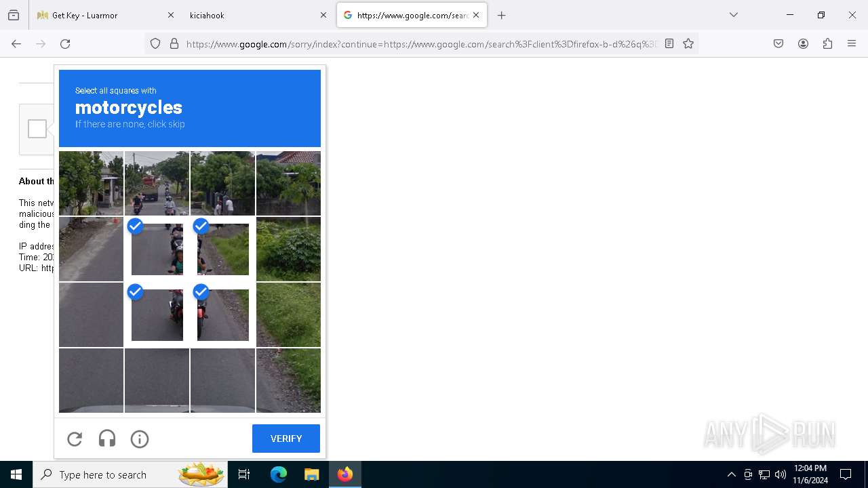The image size is (868, 488).
Task: Open Firefox application hamburger menu
Action: [852, 43]
